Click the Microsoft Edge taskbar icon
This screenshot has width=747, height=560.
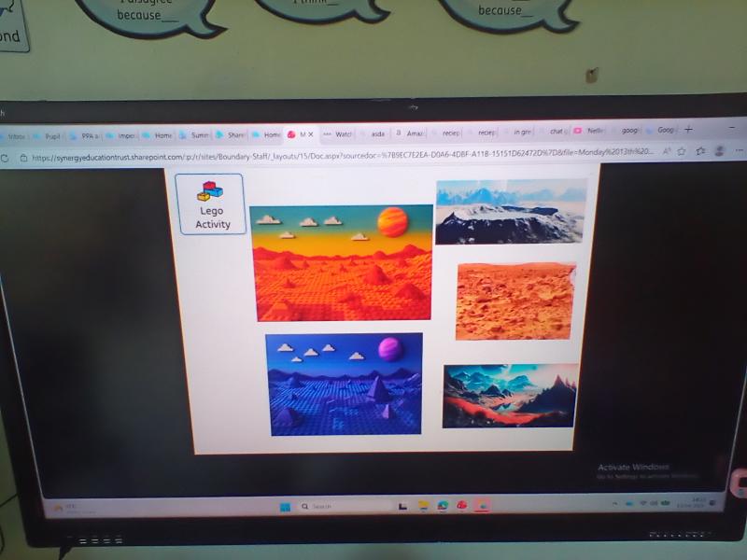click(x=442, y=506)
